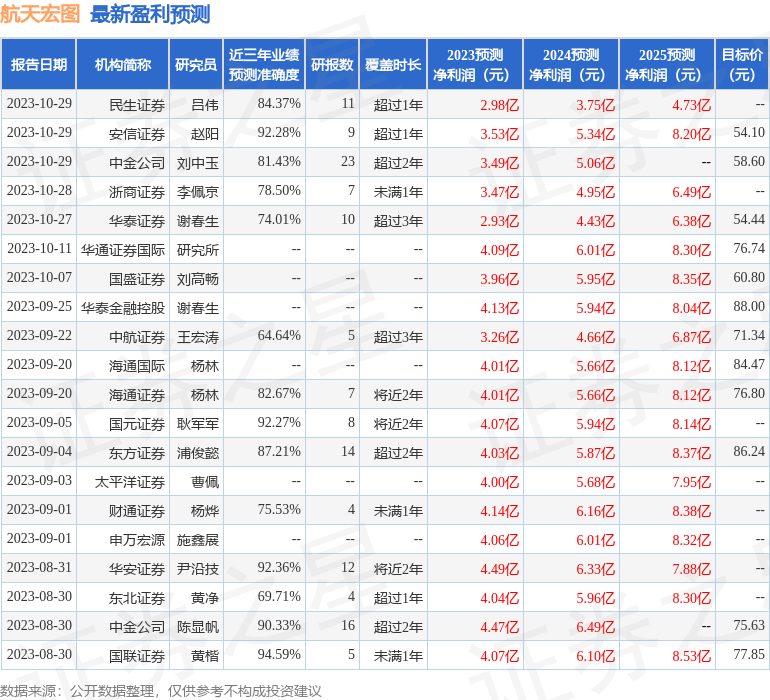Click target price 77.85
The width and height of the screenshot is (770, 700).
[x=749, y=654]
